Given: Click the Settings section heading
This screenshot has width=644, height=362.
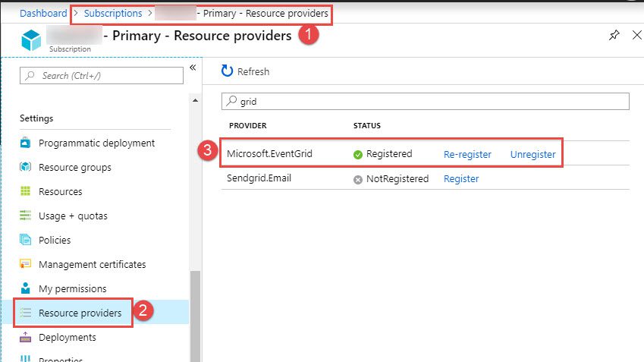Looking at the screenshot, I should tap(36, 118).
